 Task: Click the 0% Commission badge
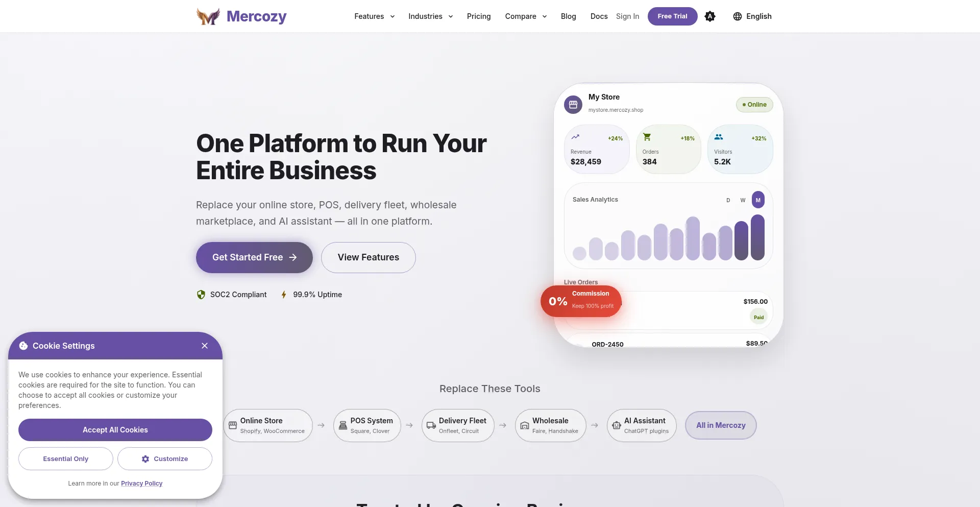(581, 301)
